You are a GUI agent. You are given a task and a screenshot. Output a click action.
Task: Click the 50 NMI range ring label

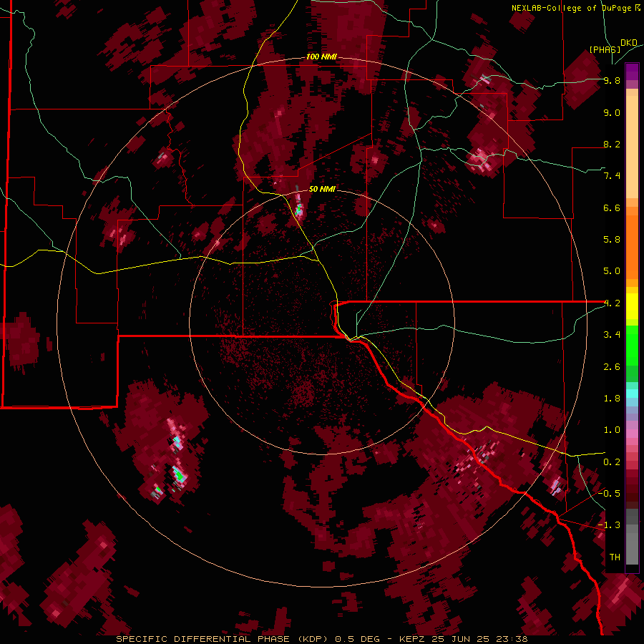[x=322, y=189]
